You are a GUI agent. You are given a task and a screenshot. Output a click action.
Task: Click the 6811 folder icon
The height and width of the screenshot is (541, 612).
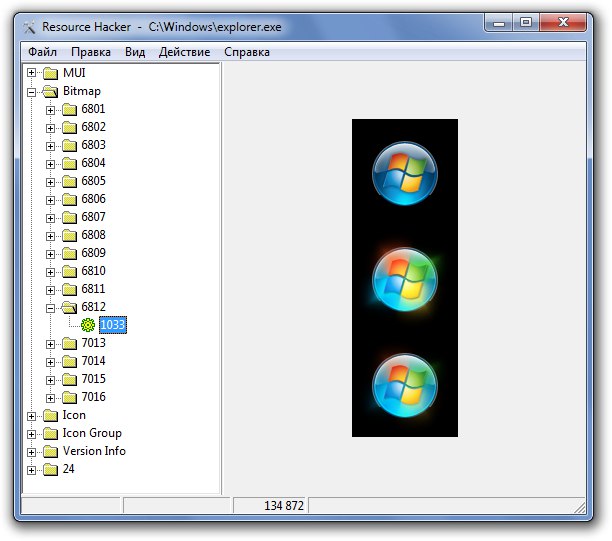pos(69,289)
